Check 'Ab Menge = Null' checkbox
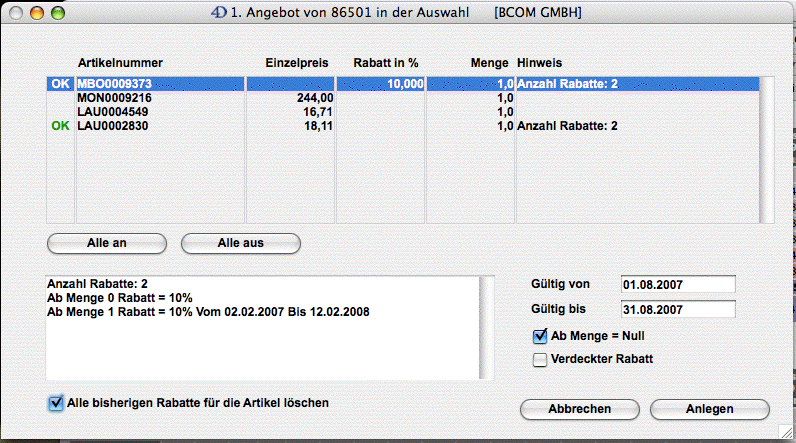Image resolution: width=796 pixels, height=443 pixels. [x=540, y=337]
